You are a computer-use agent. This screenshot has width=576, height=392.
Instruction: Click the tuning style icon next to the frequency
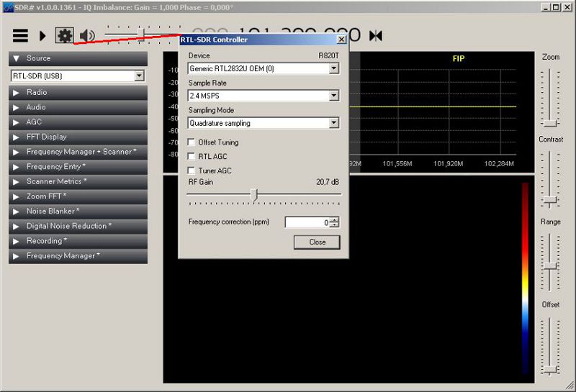coord(376,35)
